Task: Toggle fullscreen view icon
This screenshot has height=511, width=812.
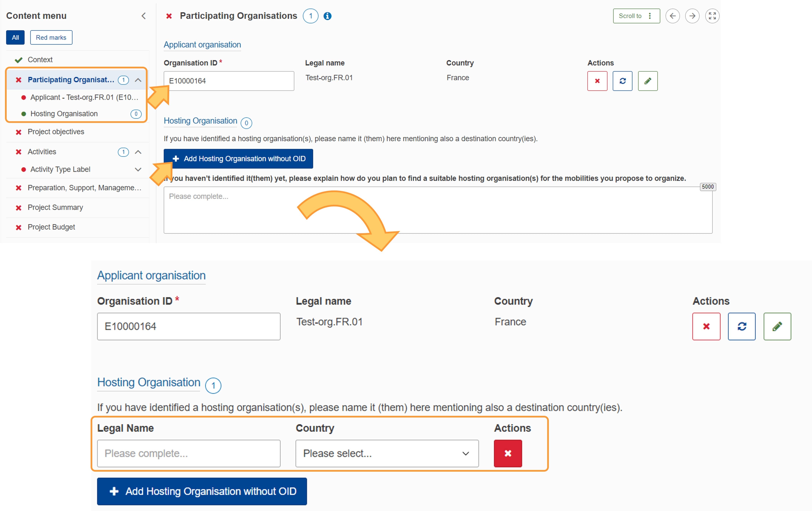Action: (x=712, y=16)
